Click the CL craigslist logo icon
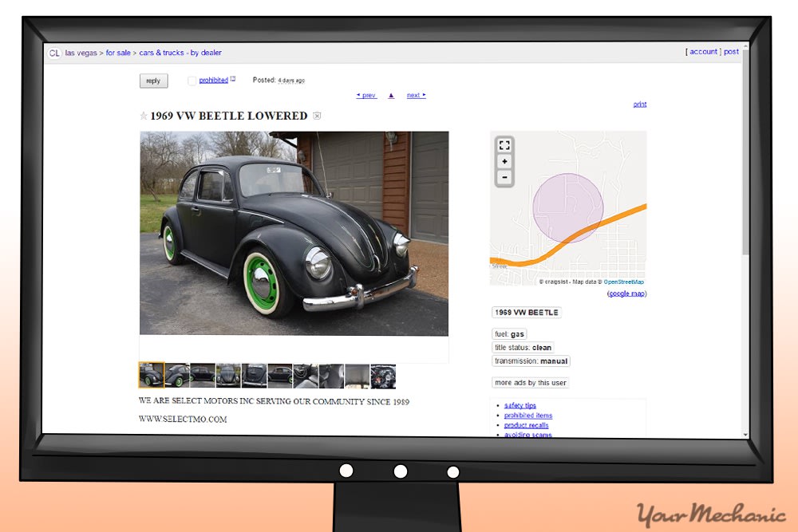 [x=54, y=53]
